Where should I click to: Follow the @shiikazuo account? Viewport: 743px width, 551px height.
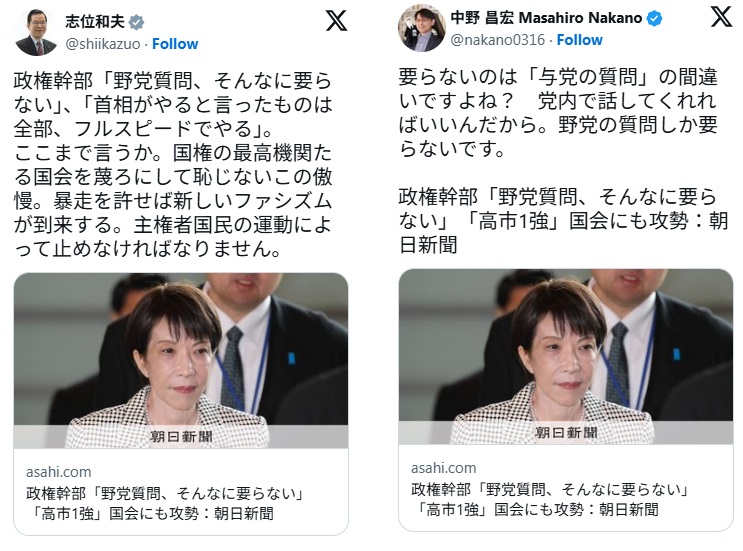click(175, 44)
